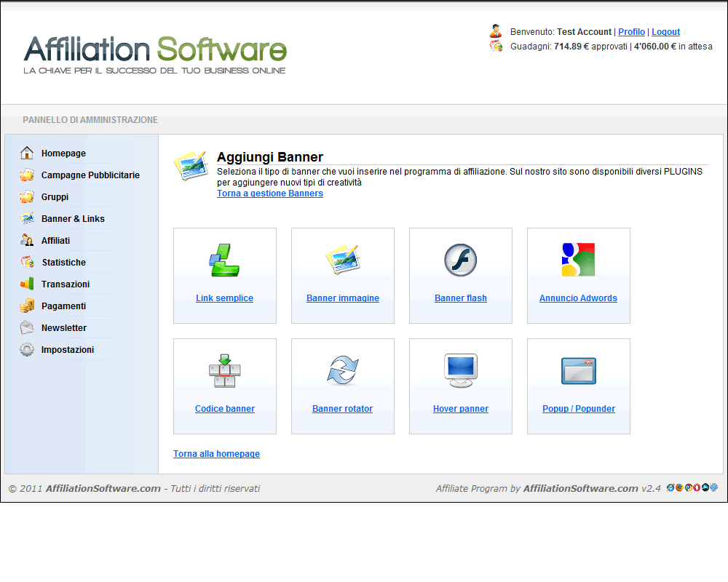Go to Statistiche section
This screenshot has height=582, width=728.
[x=63, y=263]
